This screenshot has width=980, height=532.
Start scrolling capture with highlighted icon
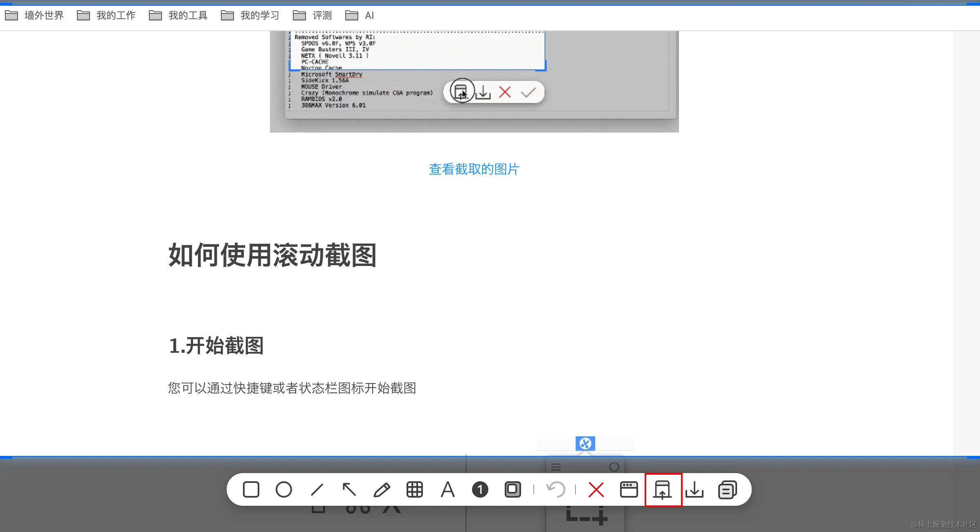coord(663,489)
